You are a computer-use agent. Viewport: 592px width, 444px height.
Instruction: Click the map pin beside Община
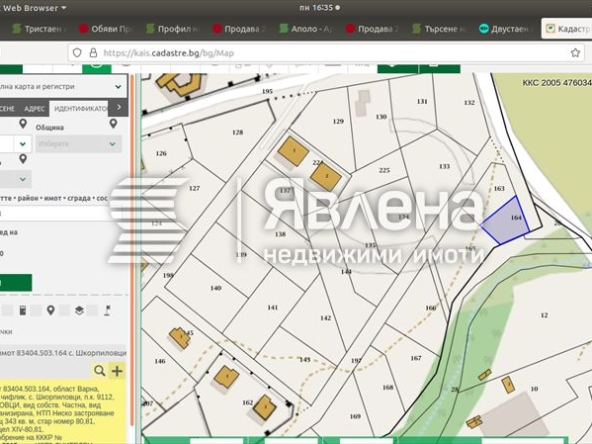tap(113, 123)
